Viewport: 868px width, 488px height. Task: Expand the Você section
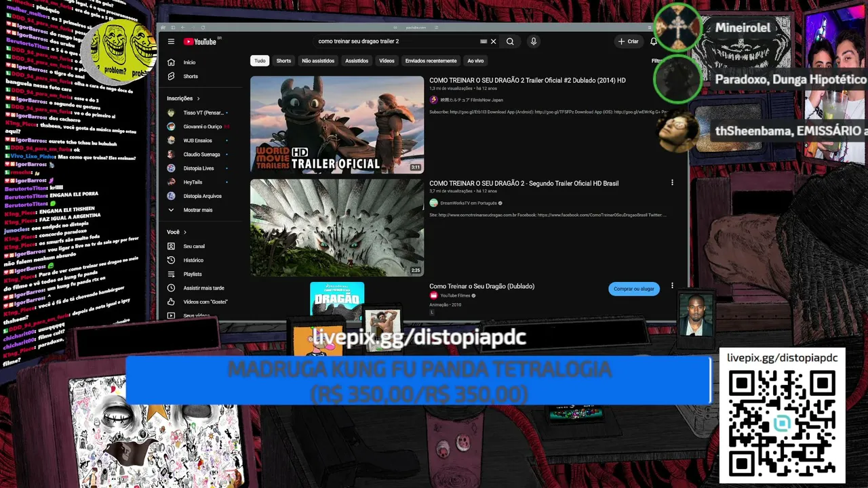[176, 232]
